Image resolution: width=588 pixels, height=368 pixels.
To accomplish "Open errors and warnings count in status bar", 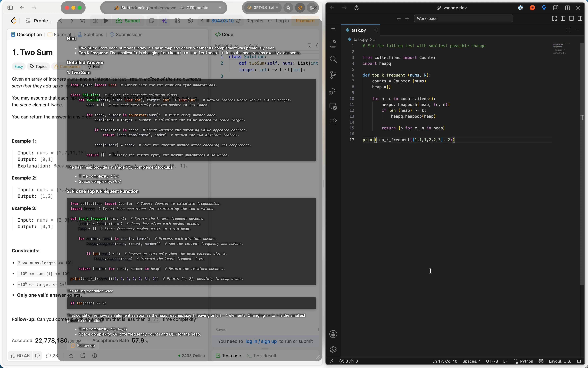I will (x=349, y=361).
